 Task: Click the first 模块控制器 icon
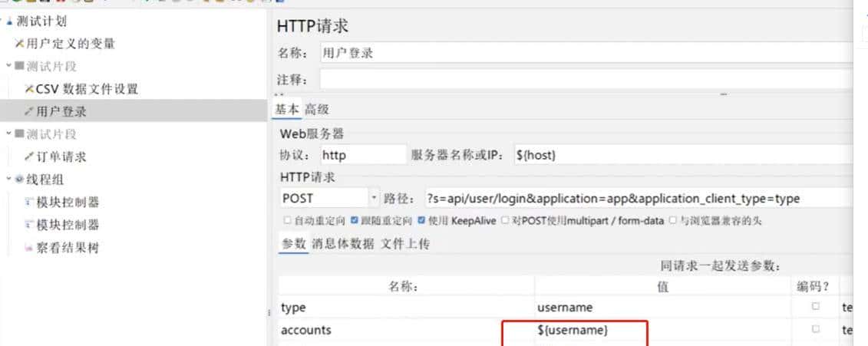(x=29, y=203)
